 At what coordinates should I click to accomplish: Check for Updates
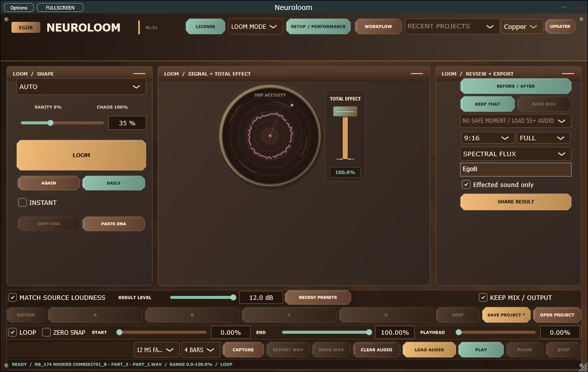[x=560, y=27]
